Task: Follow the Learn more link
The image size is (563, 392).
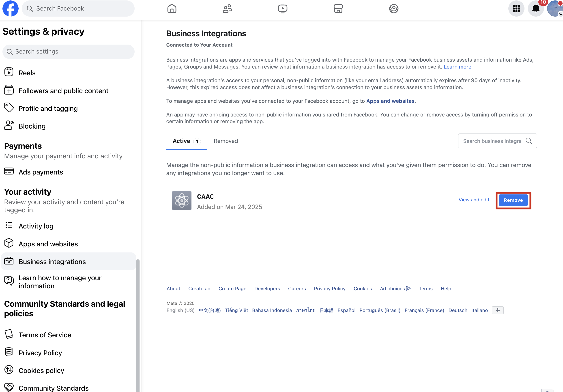Action: click(x=457, y=67)
